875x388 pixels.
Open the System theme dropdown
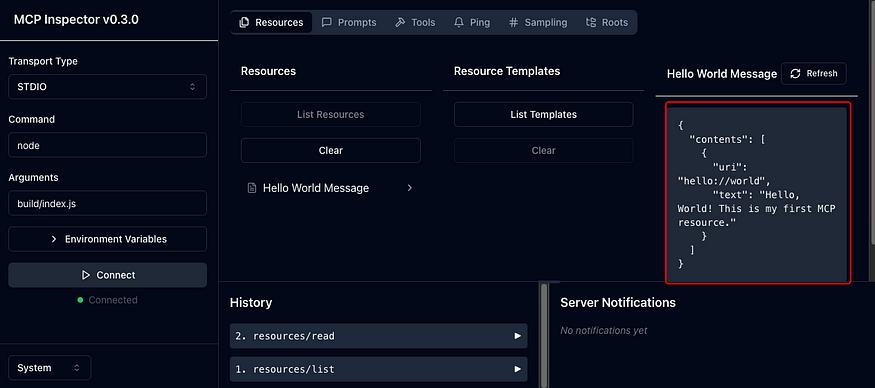(50, 368)
